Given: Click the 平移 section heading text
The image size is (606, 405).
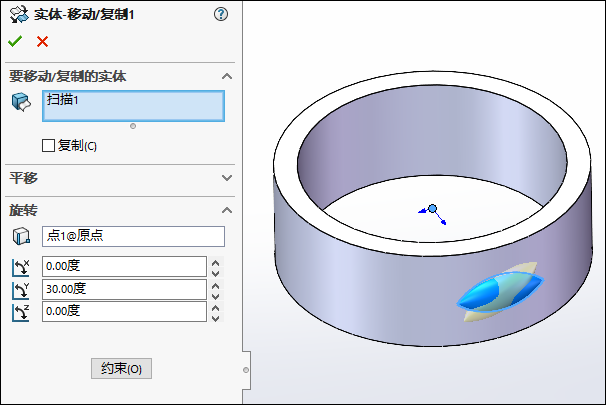Looking at the screenshot, I should (x=24, y=178).
